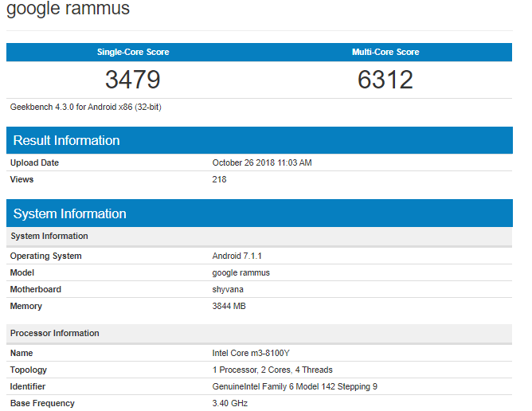532x411 pixels.
Task: Click the multi-core score value 6312
Action: point(385,80)
